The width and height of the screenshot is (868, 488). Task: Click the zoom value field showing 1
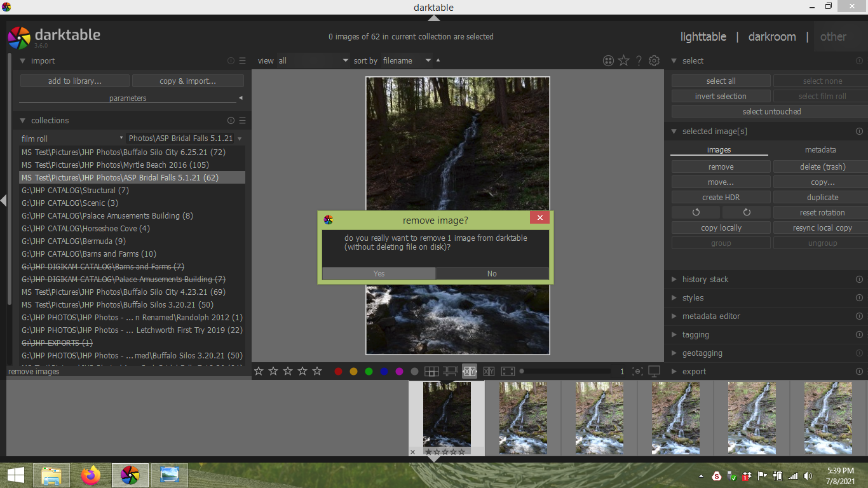coord(621,372)
